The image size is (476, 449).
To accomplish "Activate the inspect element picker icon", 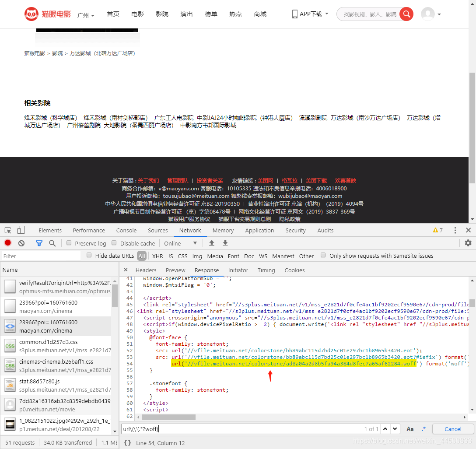I will click(8, 231).
